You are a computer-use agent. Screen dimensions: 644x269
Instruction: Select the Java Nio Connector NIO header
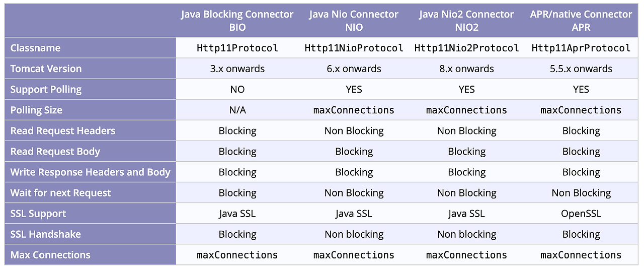[x=354, y=21]
